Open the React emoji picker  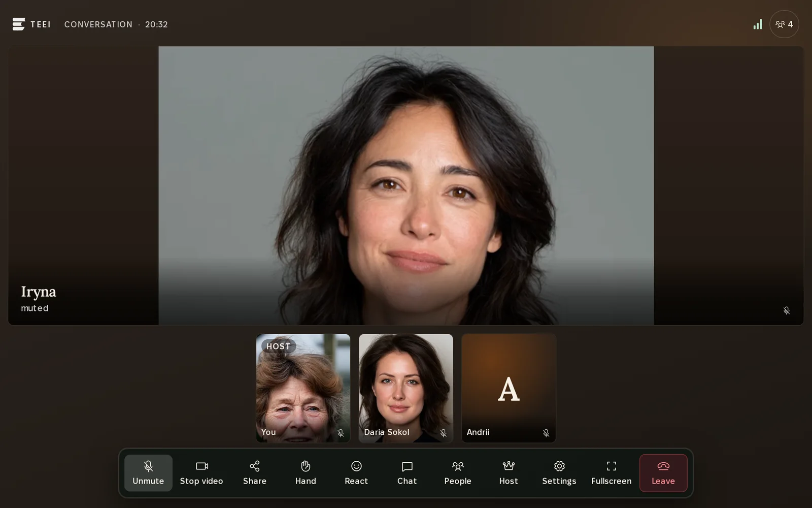point(356,473)
